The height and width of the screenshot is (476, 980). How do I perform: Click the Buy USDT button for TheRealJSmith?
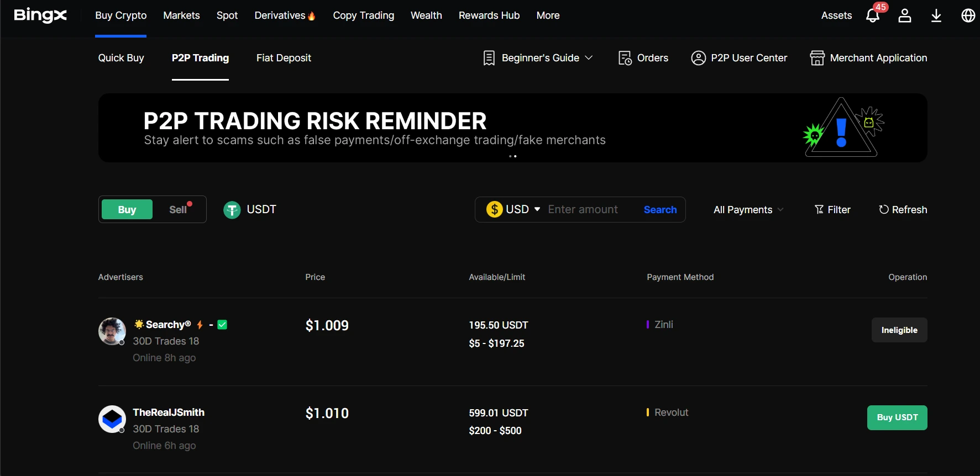tap(897, 417)
